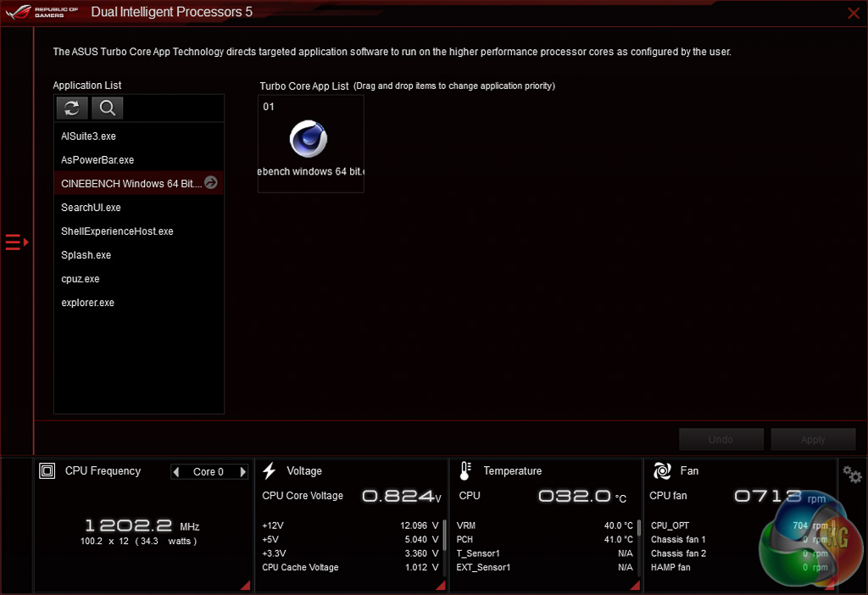Click the Temperature list scrollbar
Screen dimensions: 868x595
(x=639, y=527)
